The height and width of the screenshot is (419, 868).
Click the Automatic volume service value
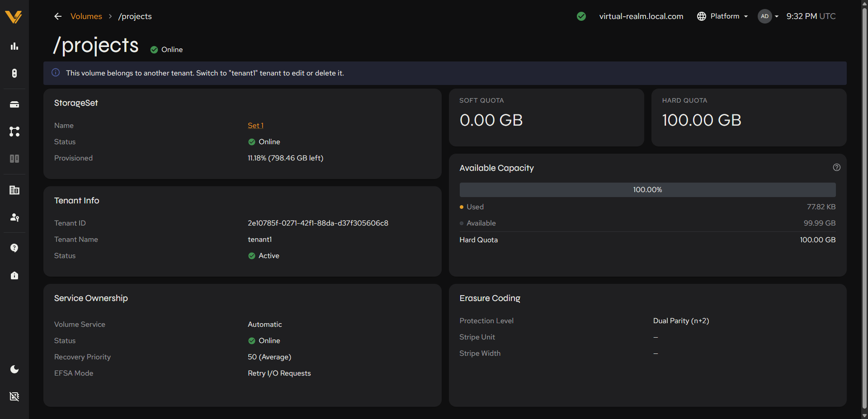pos(264,325)
